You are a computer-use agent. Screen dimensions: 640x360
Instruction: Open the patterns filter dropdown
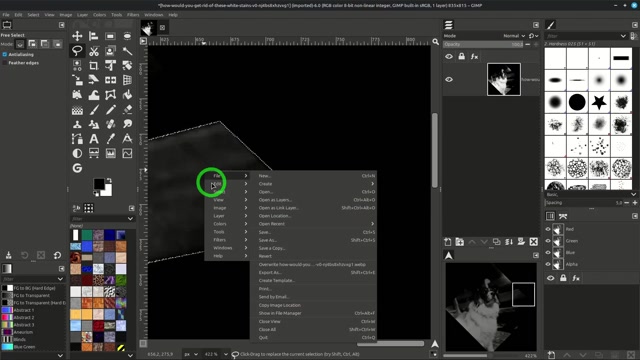130,219
